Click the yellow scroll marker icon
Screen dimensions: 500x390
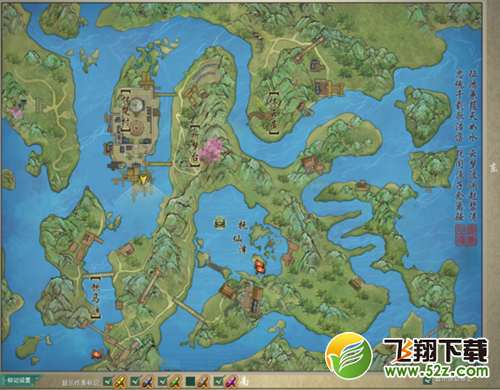(x=120, y=382)
